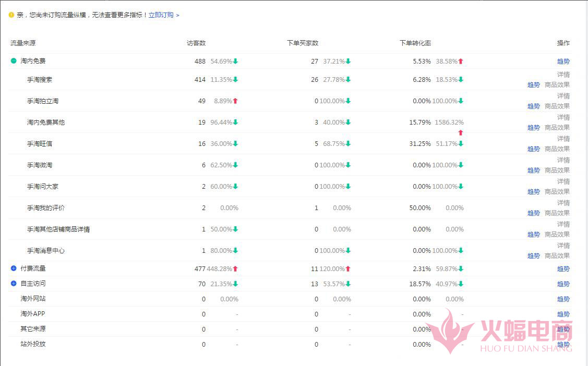The image size is (588, 366).
Task: Select the 站外投放 source name
Action: 33,344
